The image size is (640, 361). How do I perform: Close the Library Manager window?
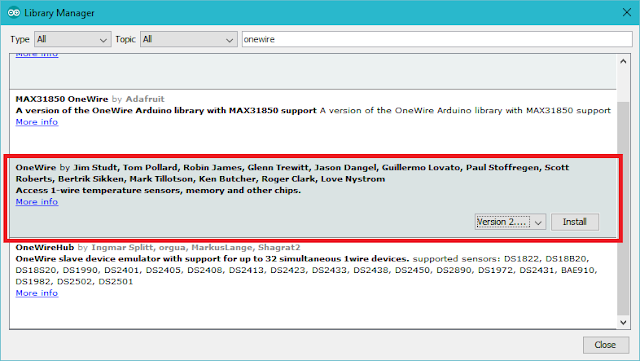pyautogui.click(x=627, y=13)
